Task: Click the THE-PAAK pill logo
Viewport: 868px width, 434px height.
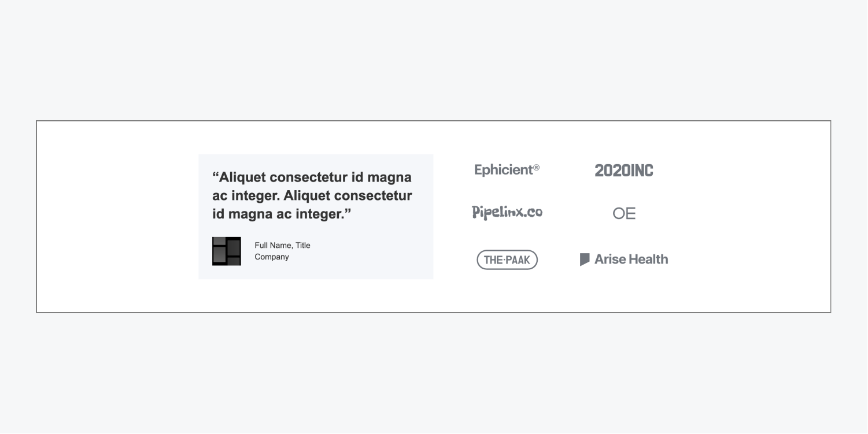Action: [507, 260]
